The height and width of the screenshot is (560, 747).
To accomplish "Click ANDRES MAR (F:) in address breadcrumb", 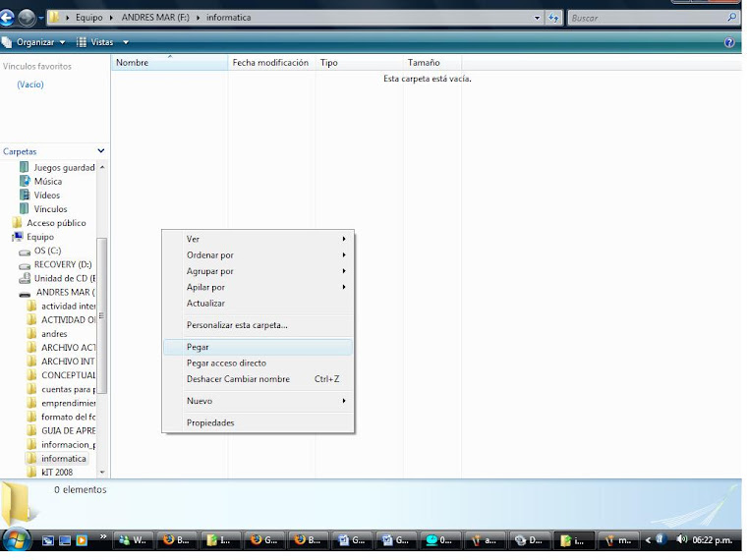I will (155, 18).
